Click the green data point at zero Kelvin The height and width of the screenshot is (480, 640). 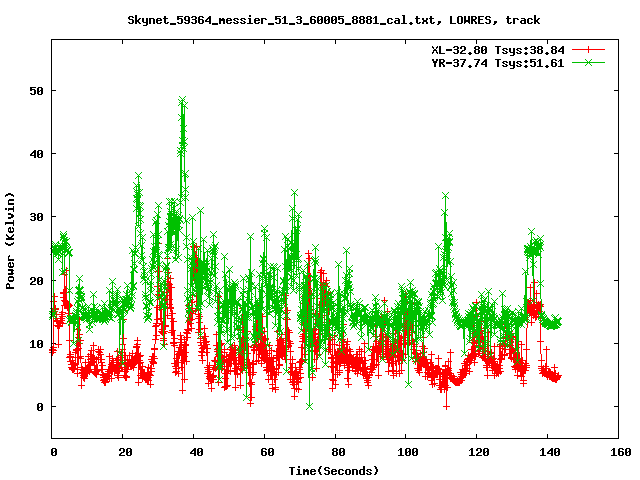point(310,407)
